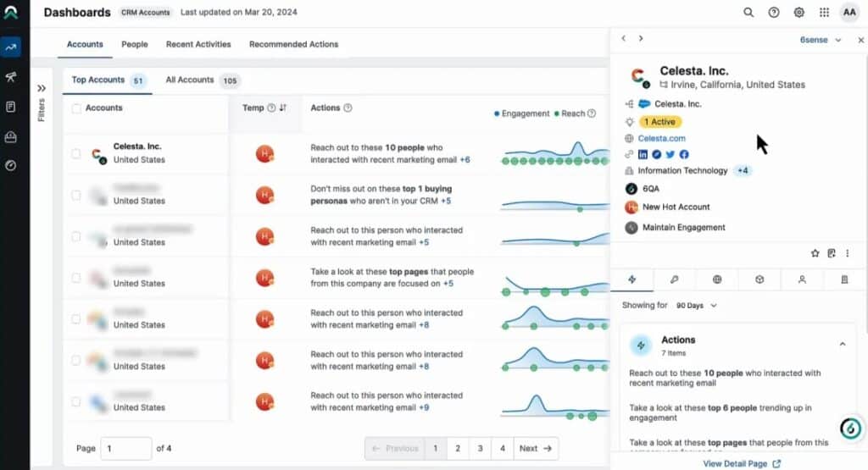Switch to the building icon panel tab

tap(844, 279)
